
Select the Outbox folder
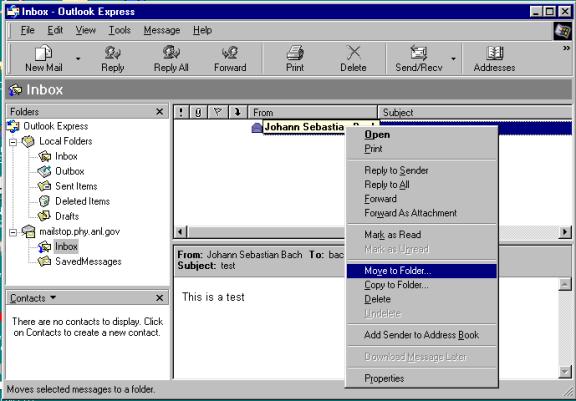tap(70, 171)
